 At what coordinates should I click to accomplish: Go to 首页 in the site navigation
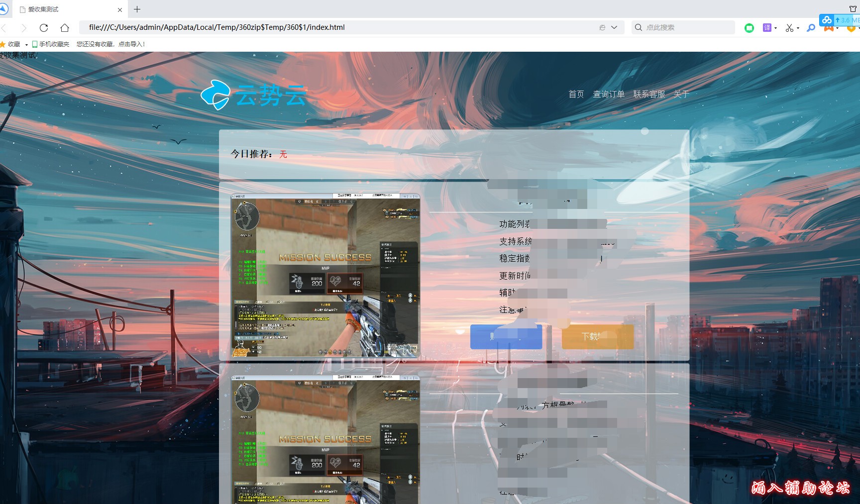pos(576,94)
